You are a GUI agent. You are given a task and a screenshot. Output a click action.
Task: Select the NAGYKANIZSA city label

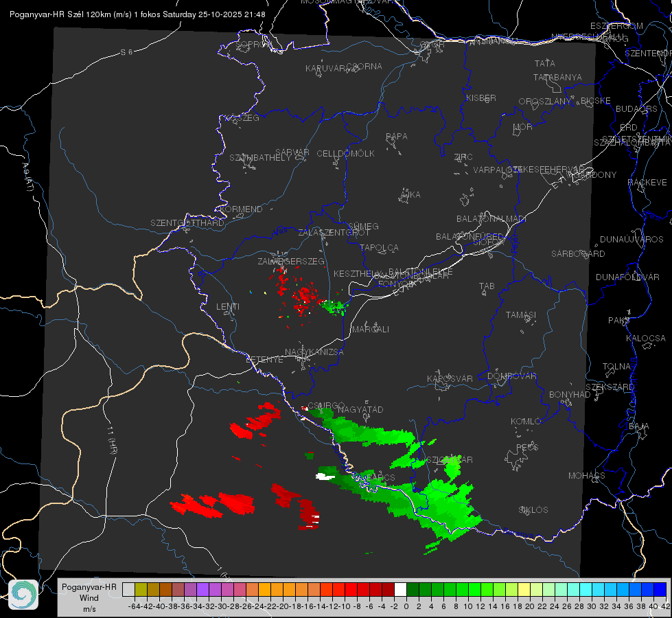[x=314, y=352]
